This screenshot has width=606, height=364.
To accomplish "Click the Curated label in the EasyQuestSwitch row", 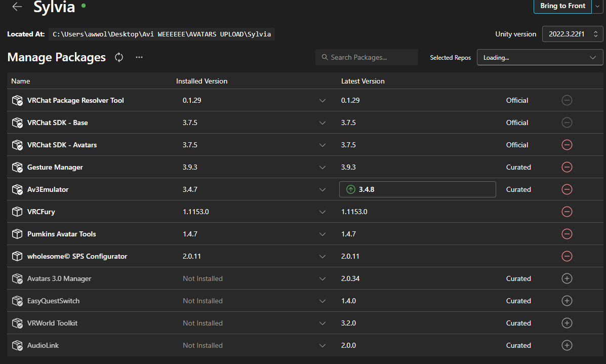I will point(518,301).
